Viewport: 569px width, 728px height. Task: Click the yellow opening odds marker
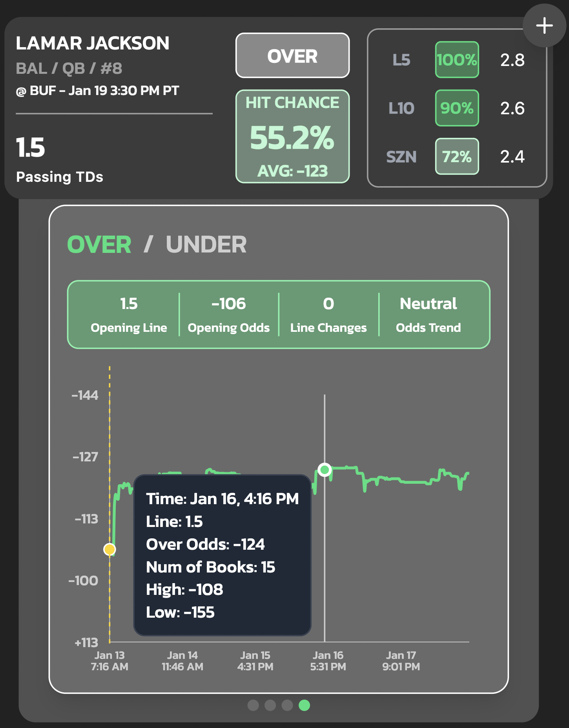tap(109, 549)
